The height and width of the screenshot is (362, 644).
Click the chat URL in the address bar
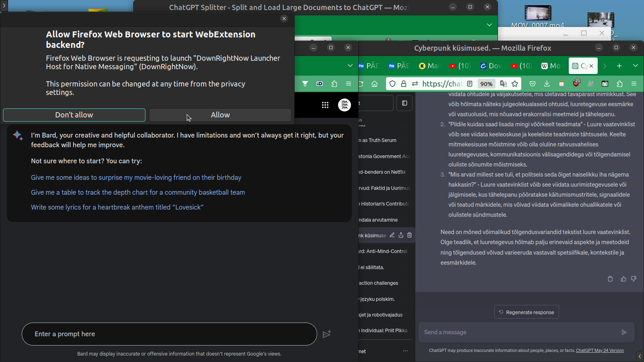(x=442, y=84)
